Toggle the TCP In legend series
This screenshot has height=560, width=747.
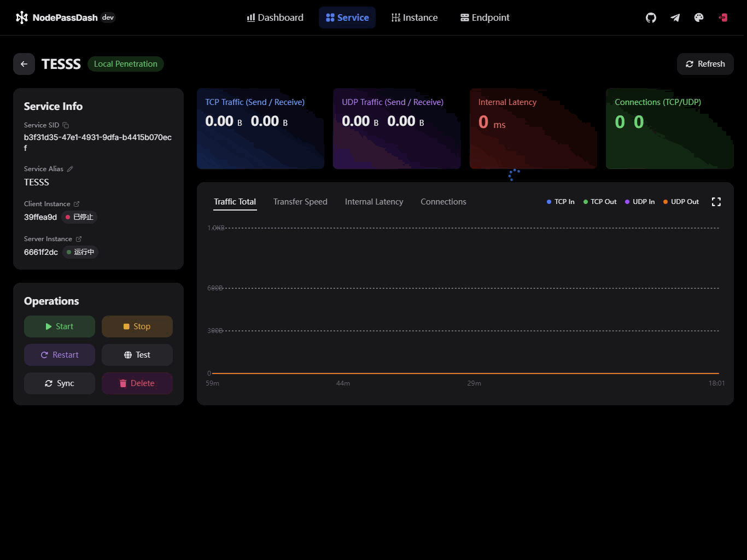[x=561, y=202]
